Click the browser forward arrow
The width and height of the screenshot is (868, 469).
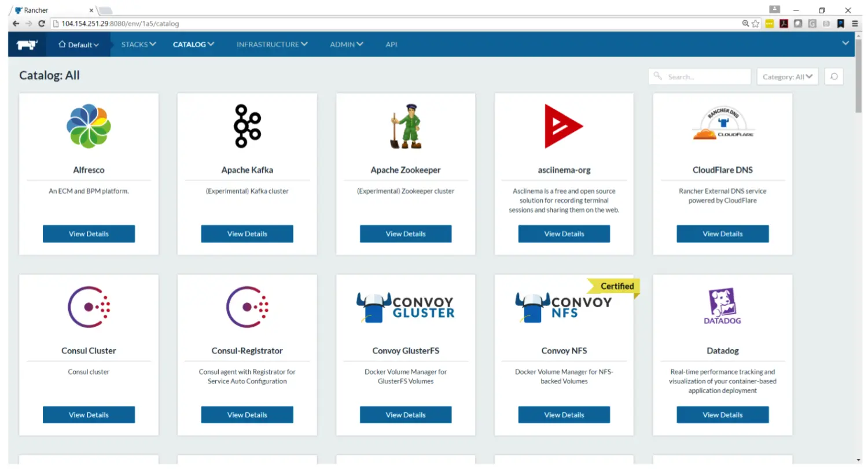click(x=28, y=24)
